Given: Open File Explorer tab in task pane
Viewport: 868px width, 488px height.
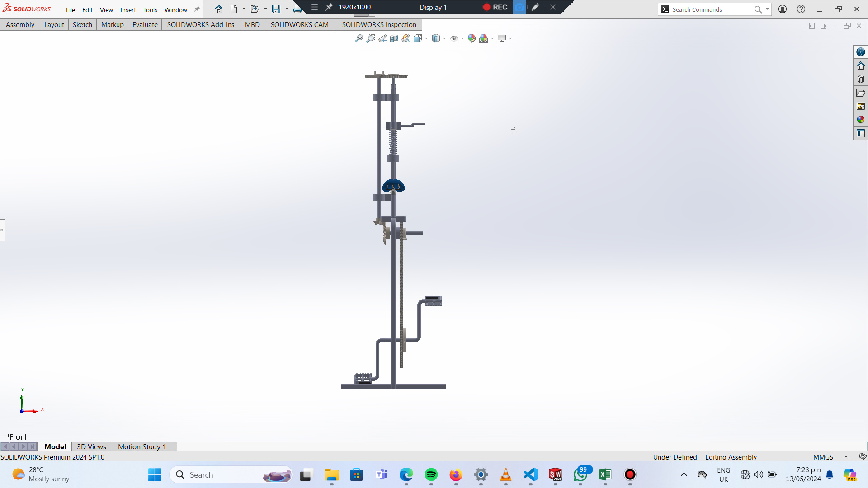Looking at the screenshot, I should (x=860, y=93).
